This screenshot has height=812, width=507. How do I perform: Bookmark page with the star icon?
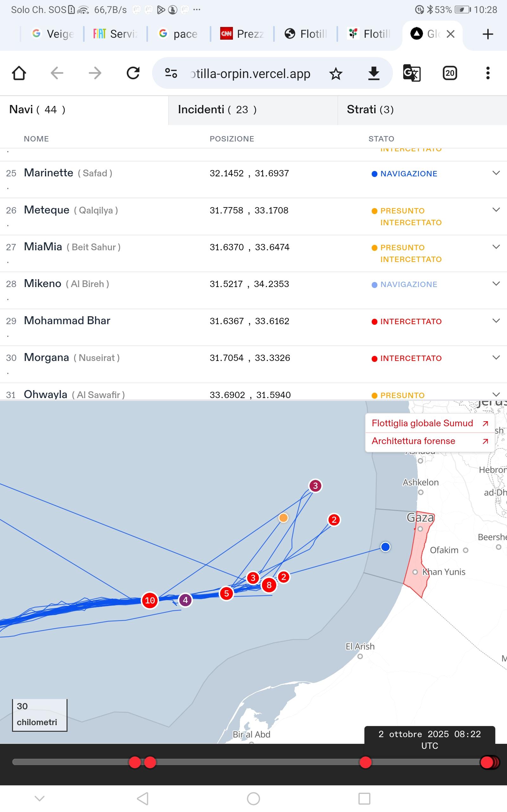click(x=336, y=74)
